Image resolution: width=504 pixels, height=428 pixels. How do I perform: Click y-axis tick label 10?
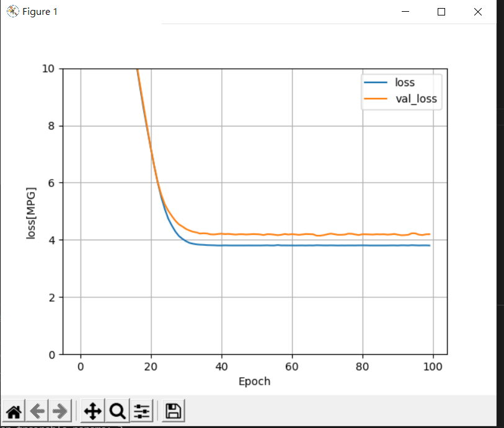(x=48, y=69)
